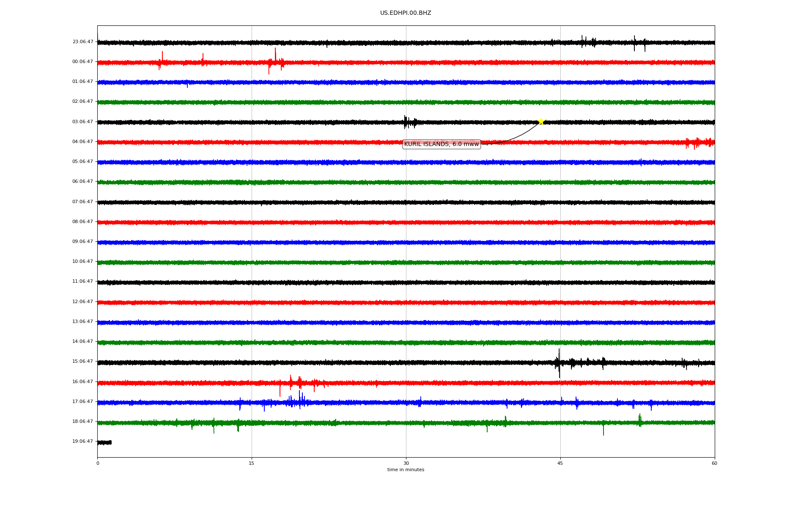Screen dimensions: 812x508
Task: Click the plot title US.EDHPI.00.BHZ
Action: [x=406, y=13]
